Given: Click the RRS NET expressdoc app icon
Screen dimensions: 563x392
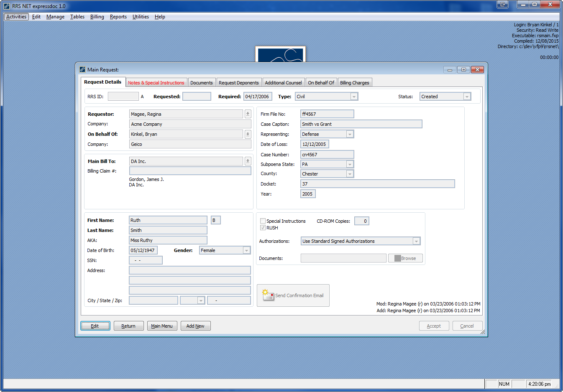Looking at the screenshot, I should 7,6.
